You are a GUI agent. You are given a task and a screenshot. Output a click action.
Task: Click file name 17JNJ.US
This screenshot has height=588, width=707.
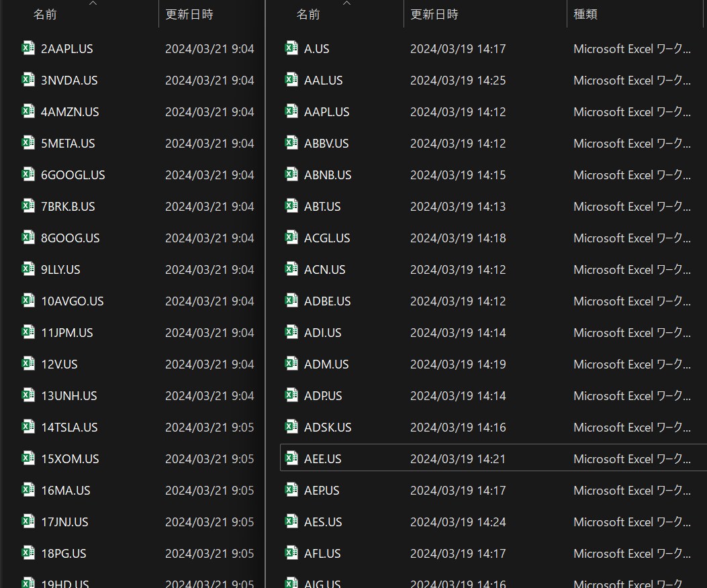(x=64, y=522)
